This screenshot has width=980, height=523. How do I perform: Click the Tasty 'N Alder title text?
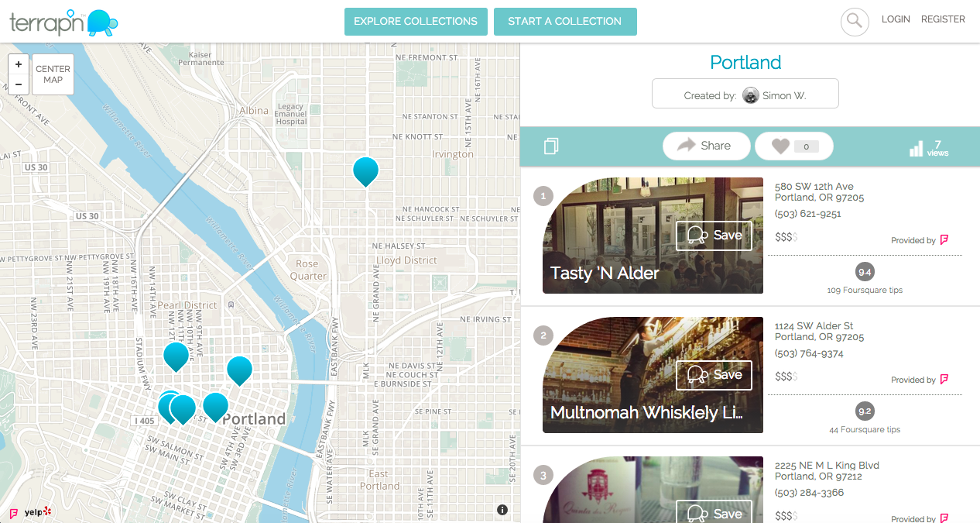[605, 273]
